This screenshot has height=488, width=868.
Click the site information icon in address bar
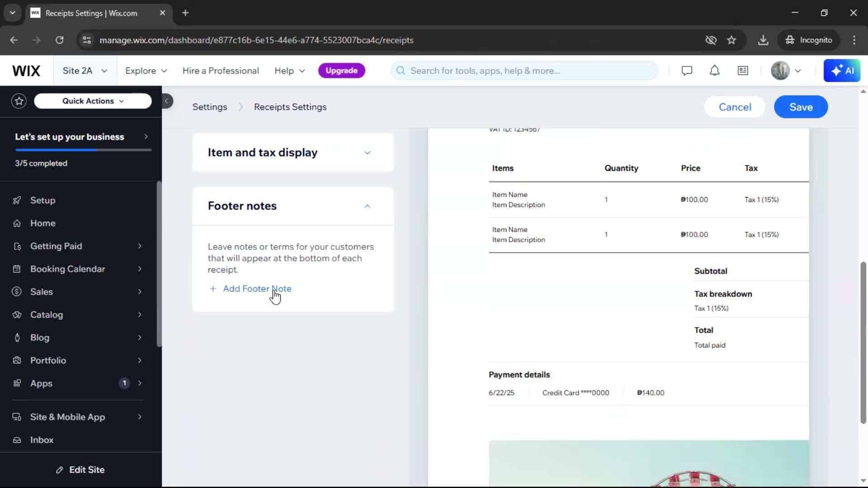87,40
